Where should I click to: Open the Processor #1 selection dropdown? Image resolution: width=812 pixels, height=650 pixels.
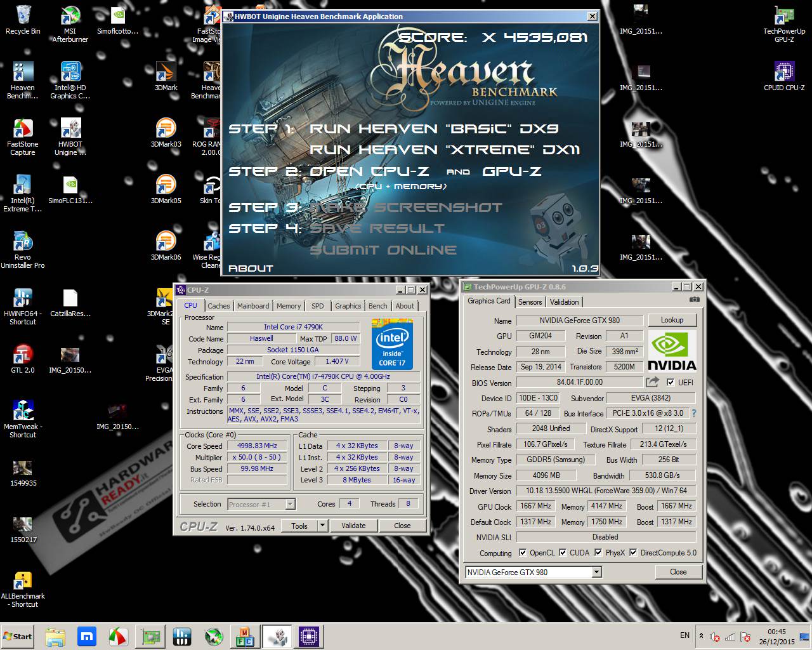[290, 504]
